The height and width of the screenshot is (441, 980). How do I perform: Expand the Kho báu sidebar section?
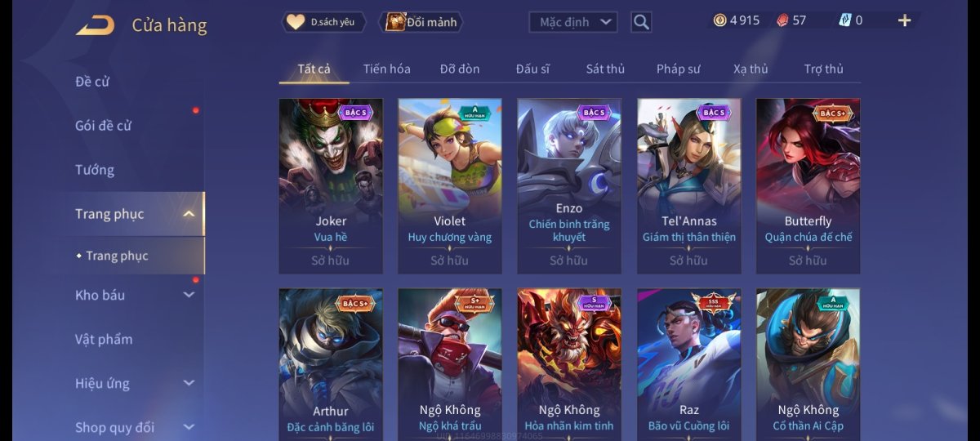pyautogui.click(x=189, y=295)
